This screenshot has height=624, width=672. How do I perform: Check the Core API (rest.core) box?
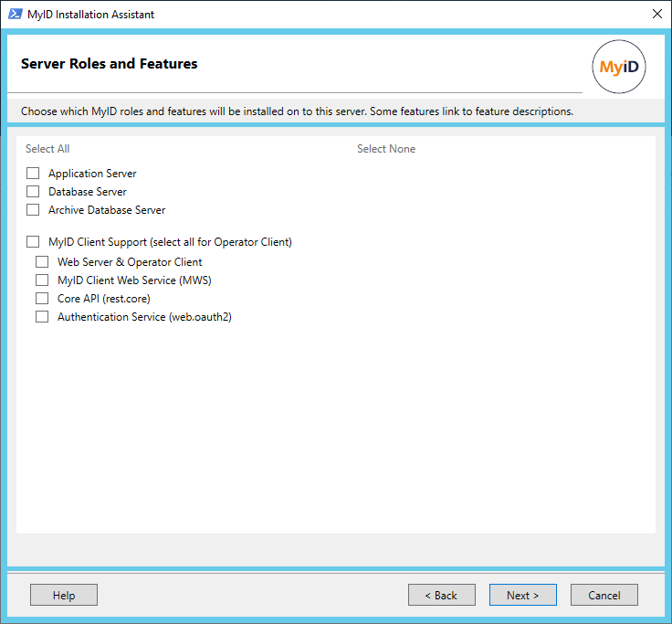pos(42,299)
